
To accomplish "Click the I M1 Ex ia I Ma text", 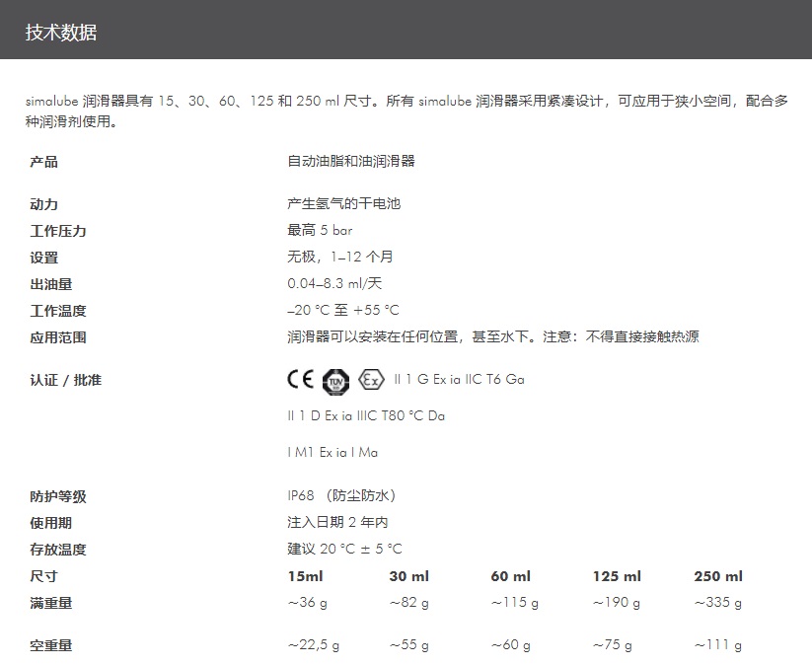I will 332,453.
